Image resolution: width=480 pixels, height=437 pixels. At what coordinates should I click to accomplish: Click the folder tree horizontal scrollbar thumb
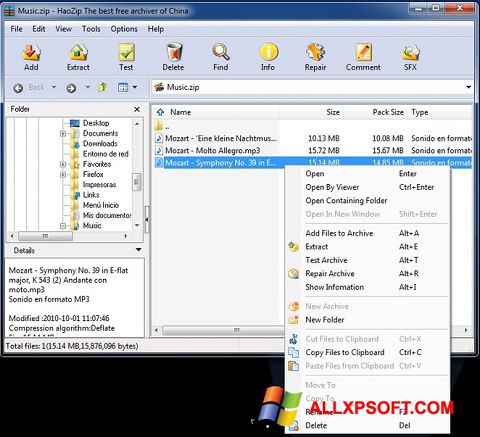(45, 236)
